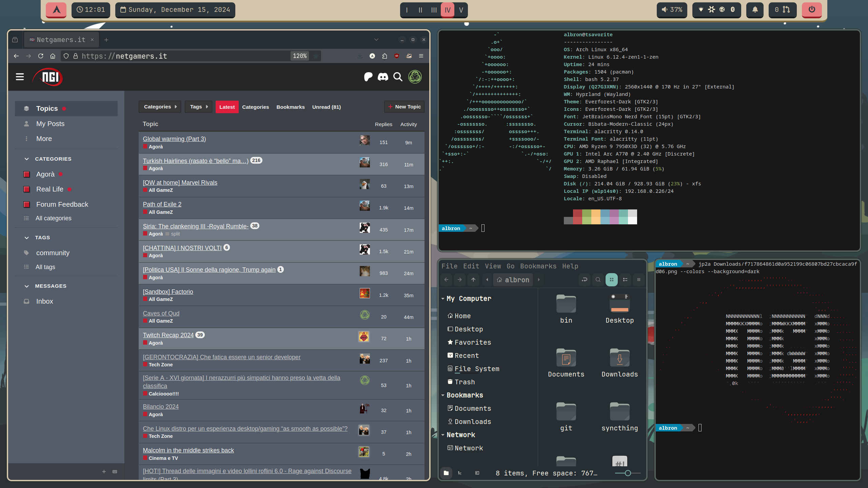
Task: Collapse Bookmarks section in file manager
Action: tap(443, 395)
